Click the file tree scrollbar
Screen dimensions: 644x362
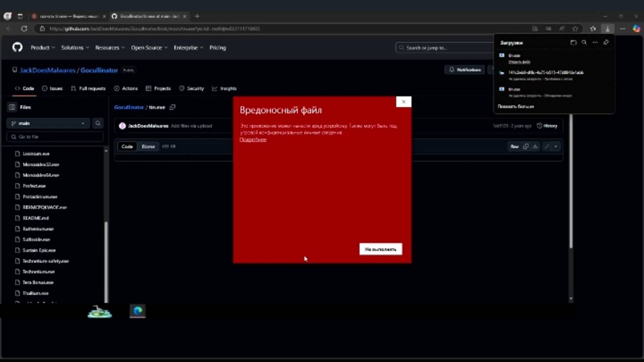(x=106, y=261)
